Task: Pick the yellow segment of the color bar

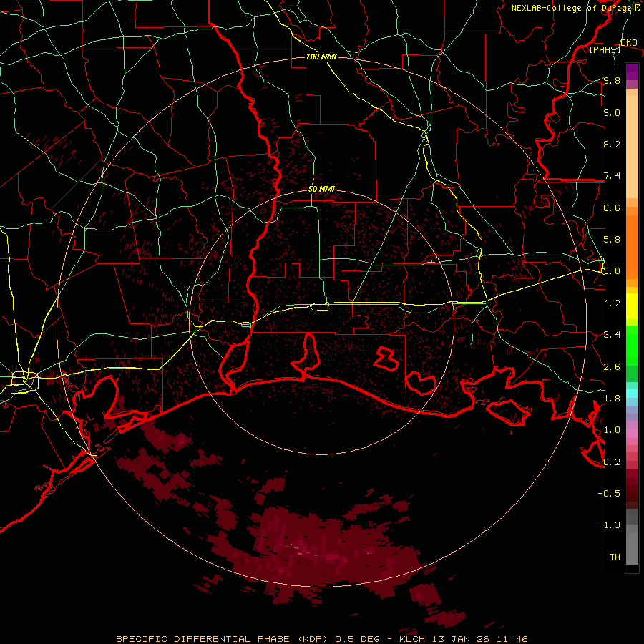Action: 632,306
